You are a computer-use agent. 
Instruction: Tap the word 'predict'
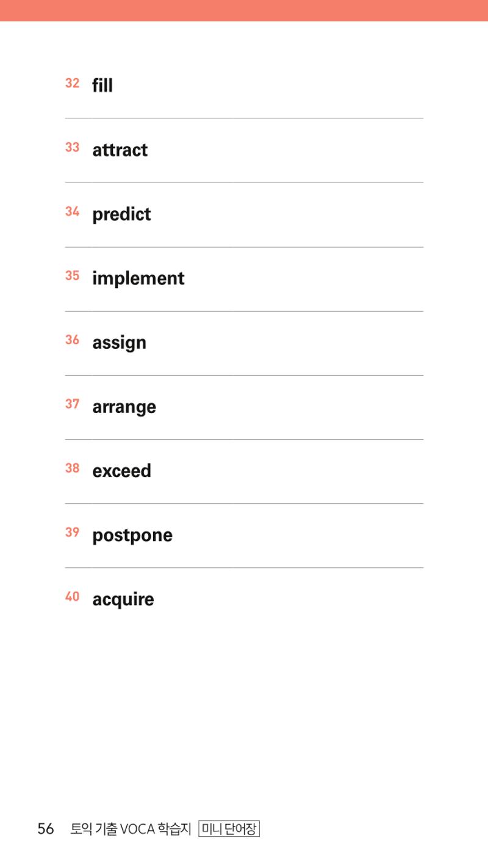[121, 215]
